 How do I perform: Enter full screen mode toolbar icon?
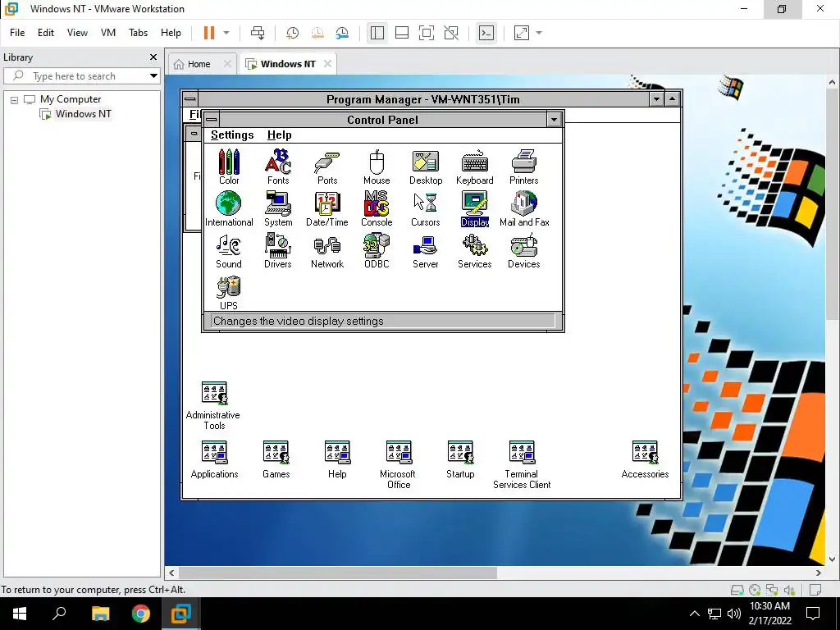[x=427, y=33]
